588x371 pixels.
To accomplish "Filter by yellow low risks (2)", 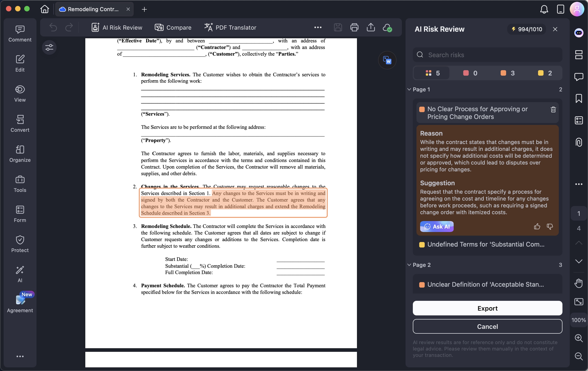I will pyautogui.click(x=545, y=73).
